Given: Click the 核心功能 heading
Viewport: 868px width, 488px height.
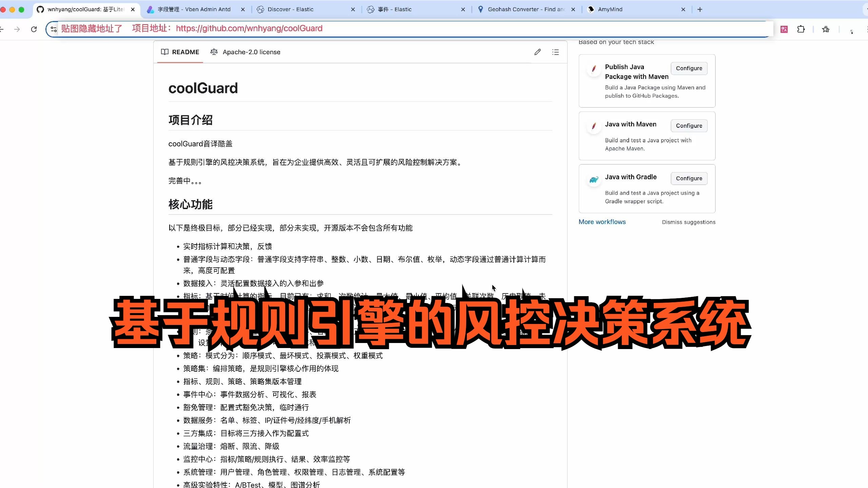Looking at the screenshot, I should click(191, 204).
